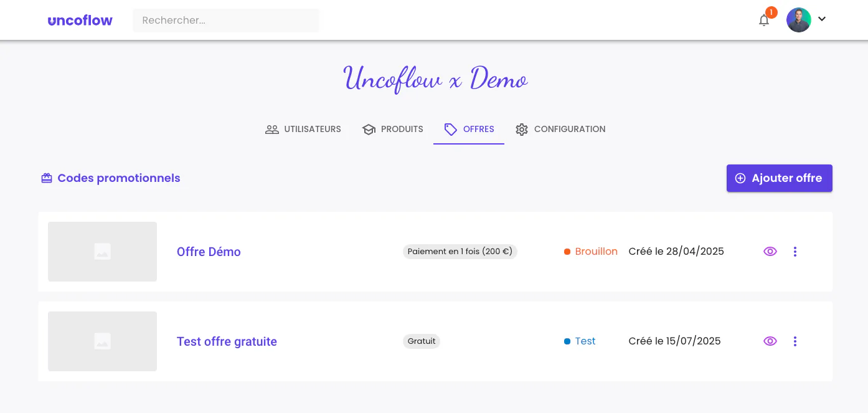Expand the account dropdown chevron
868x413 pixels.
[x=822, y=19]
